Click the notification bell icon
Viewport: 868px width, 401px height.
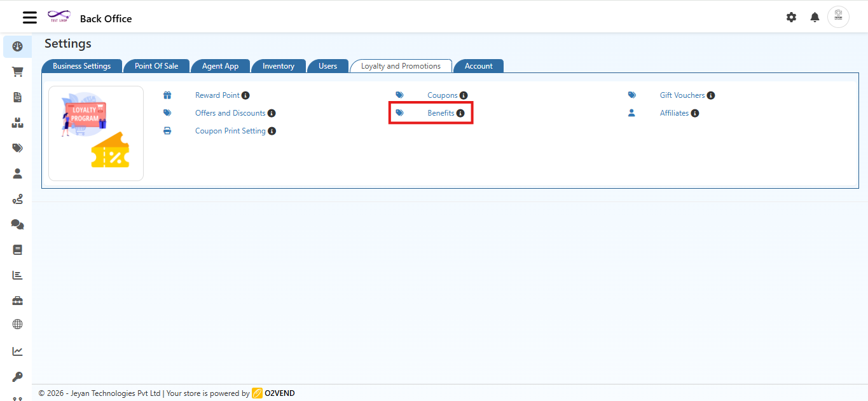(815, 17)
